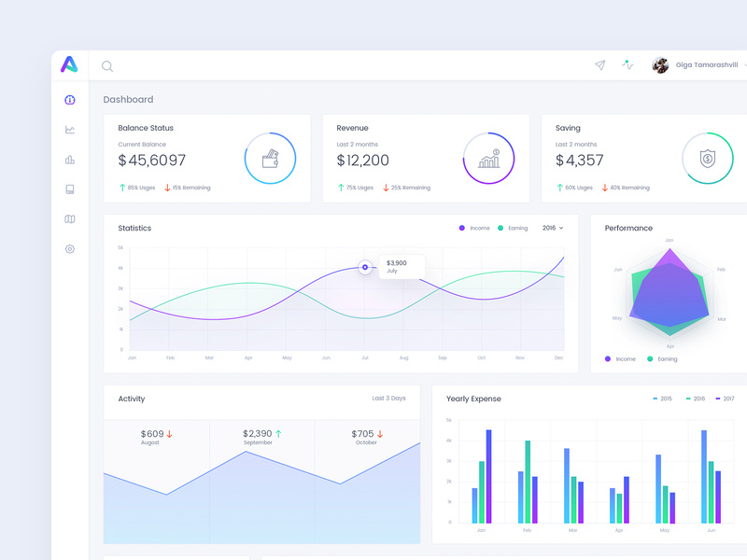Open the map sidebar icon
Screen dimensions: 747x560
69,219
